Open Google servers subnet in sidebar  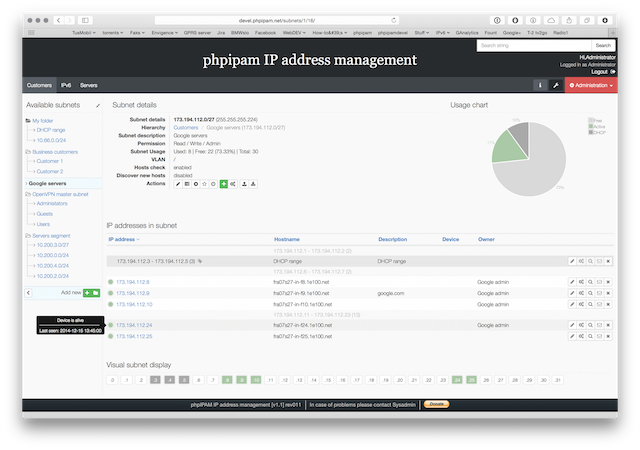(47, 184)
